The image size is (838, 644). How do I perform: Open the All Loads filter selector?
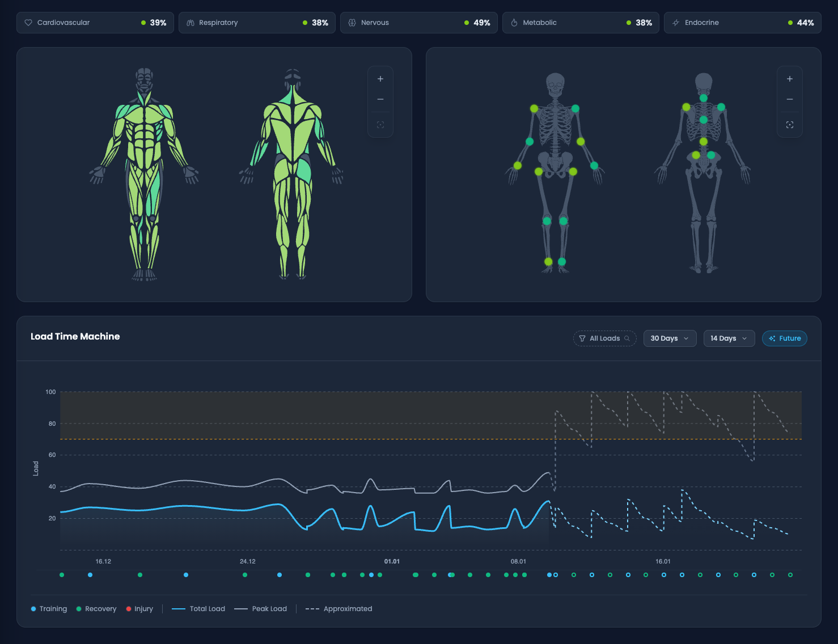604,338
